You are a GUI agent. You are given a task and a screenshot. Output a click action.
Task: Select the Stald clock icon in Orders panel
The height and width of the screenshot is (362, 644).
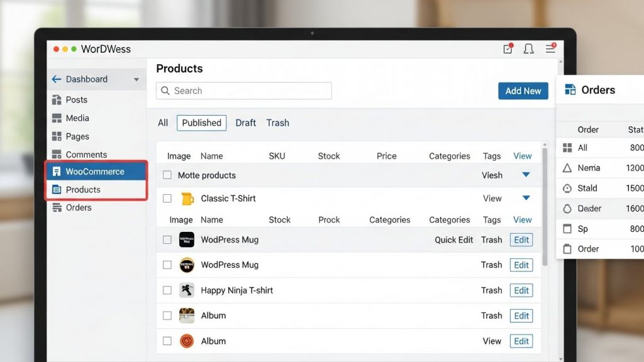click(x=567, y=189)
